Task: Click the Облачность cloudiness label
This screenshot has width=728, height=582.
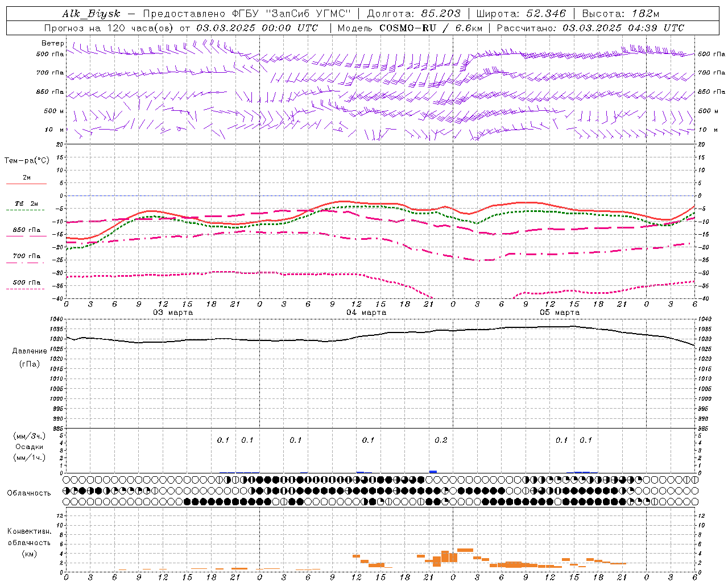Action: tap(29, 493)
